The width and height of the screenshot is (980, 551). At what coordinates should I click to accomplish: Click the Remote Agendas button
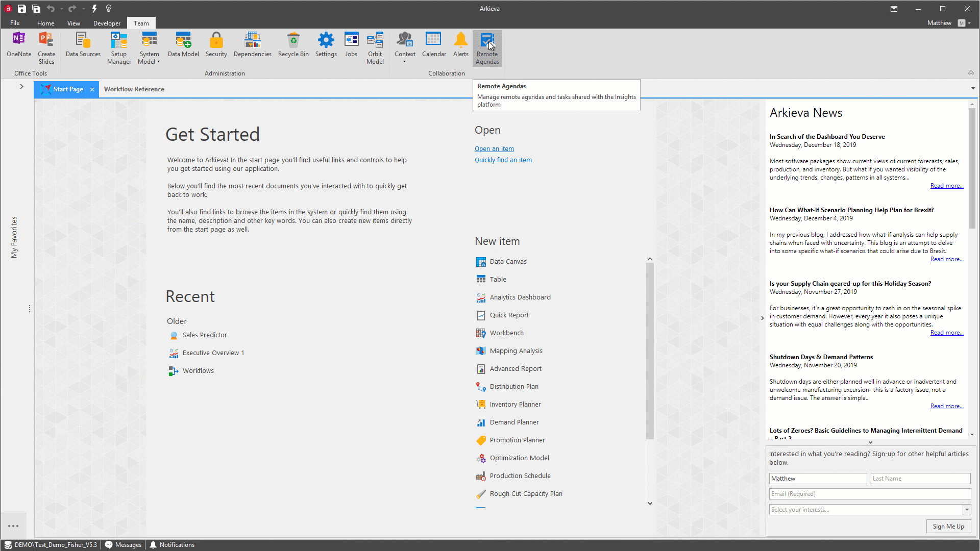pyautogui.click(x=487, y=48)
